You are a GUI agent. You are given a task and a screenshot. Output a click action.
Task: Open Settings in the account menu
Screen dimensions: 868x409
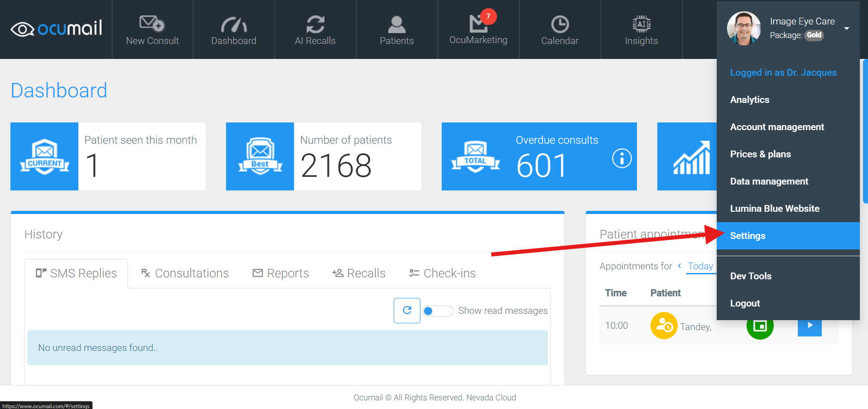(788, 236)
